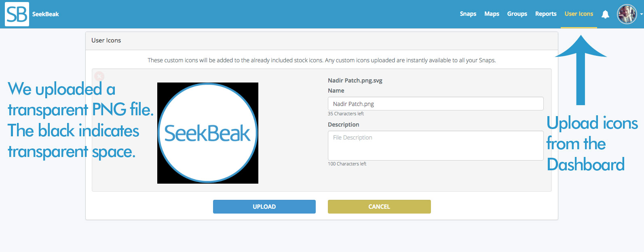Focus the Name input field
The width and height of the screenshot is (644, 252).
(435, 104)
